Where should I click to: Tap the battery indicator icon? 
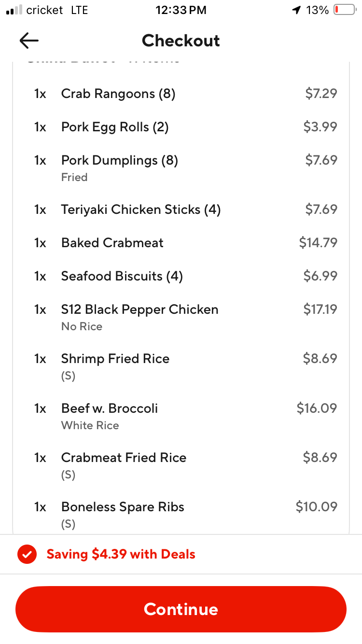coord(344,10)
